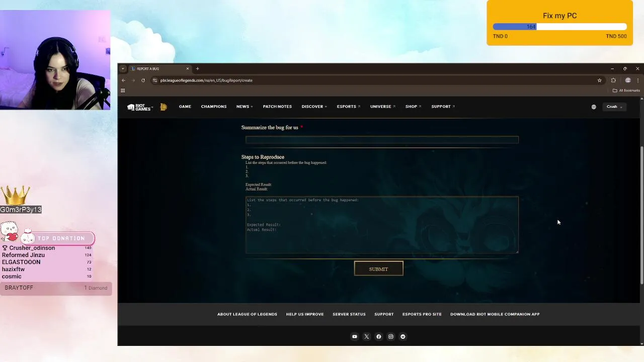This screenshot has height=362, width=644.
Task: Open the Support nav link in header
Action: (x=443, y=107)
